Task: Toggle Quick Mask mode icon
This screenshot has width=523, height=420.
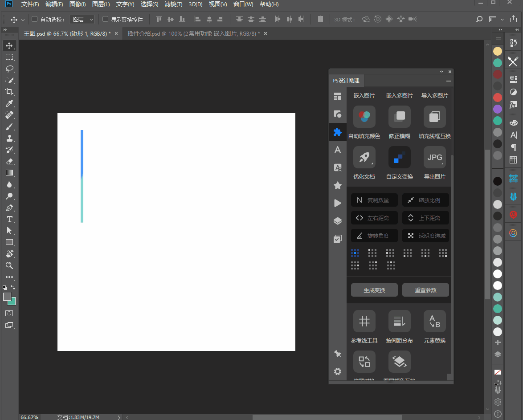Action: tap(9, 313)
